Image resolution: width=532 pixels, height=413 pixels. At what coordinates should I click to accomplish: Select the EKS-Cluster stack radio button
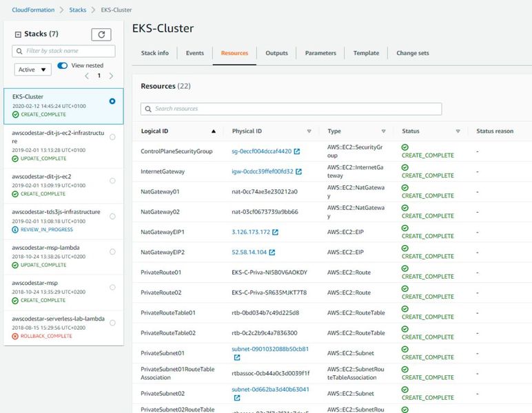112,101
